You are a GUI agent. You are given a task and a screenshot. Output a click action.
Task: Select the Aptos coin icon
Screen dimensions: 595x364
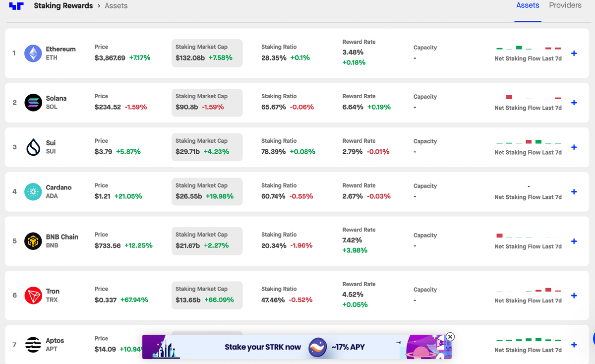(33, 345)
